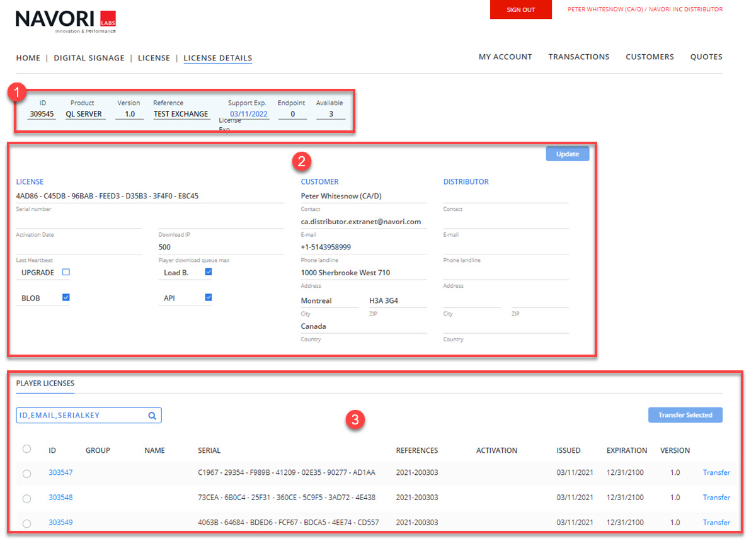This screenshot has height=541, width=756.
Task: Select radio button for license 303548
Action: click(26, 498)
